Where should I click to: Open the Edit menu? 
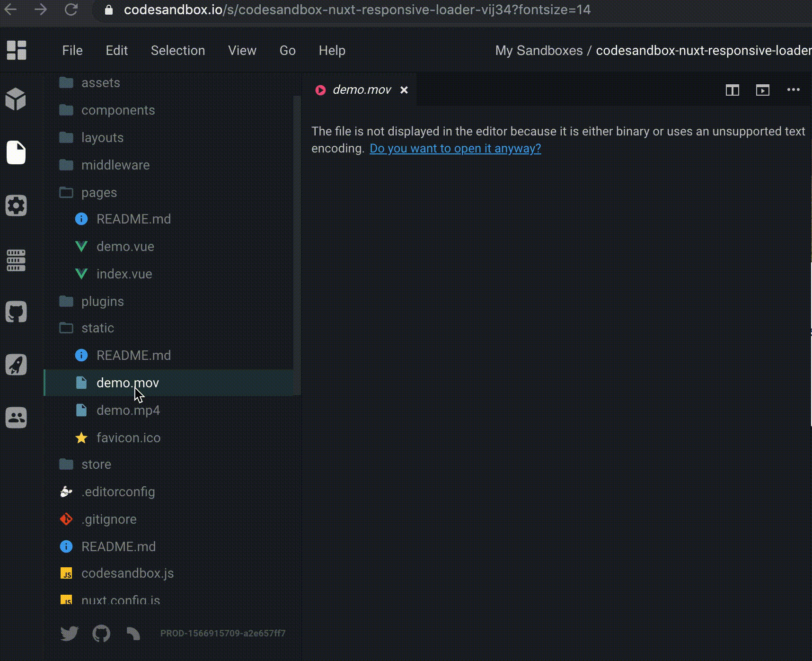point(117,51)
